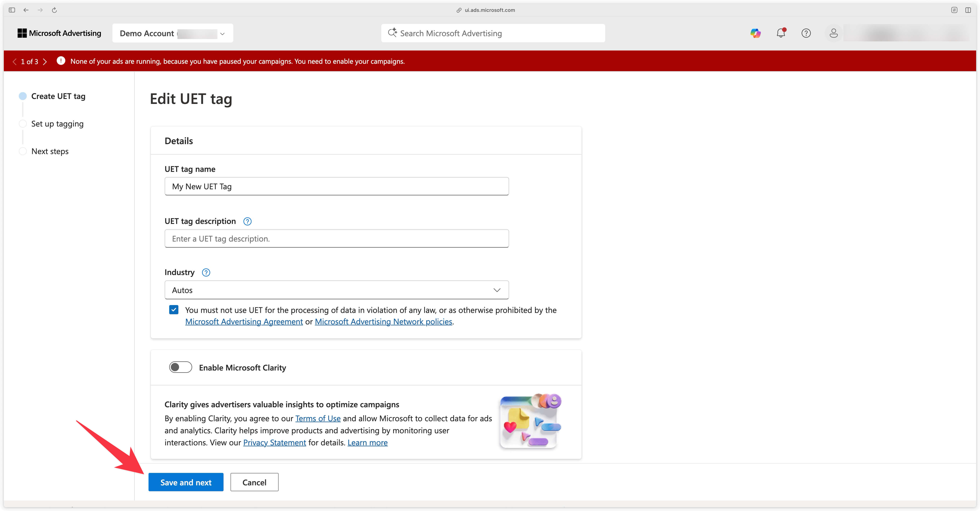Open the notifications bell
980x511 pixels.
[781, 33]
